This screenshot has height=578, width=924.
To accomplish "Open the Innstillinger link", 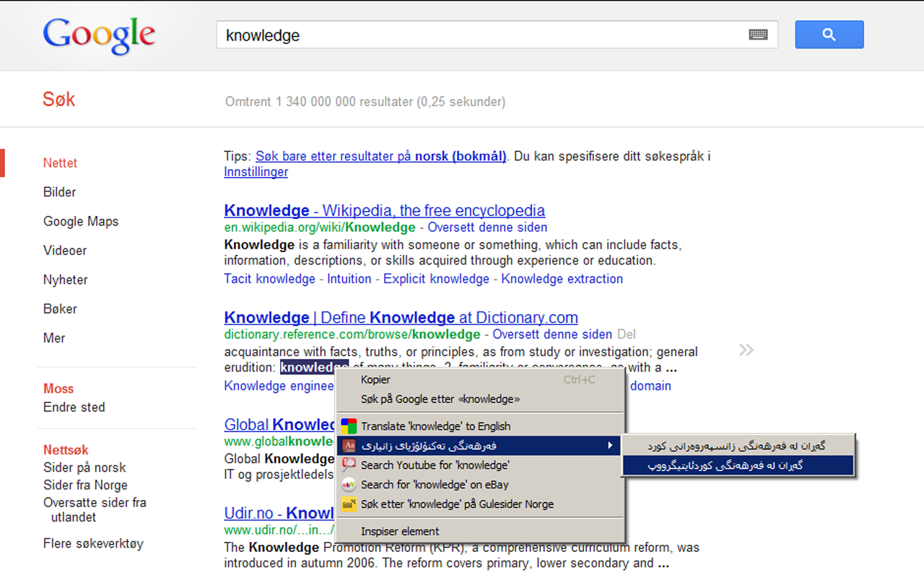I will pyautogui.click(x=256, y=172).
